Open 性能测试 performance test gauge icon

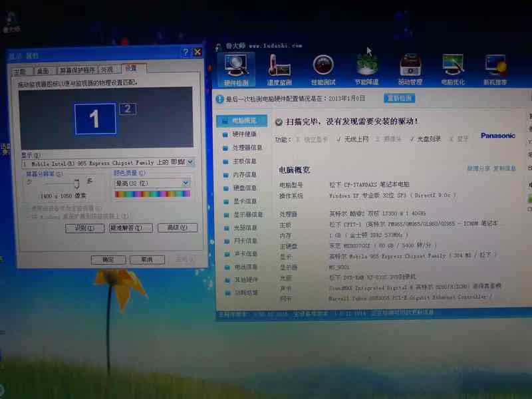[x=323, y=68]
